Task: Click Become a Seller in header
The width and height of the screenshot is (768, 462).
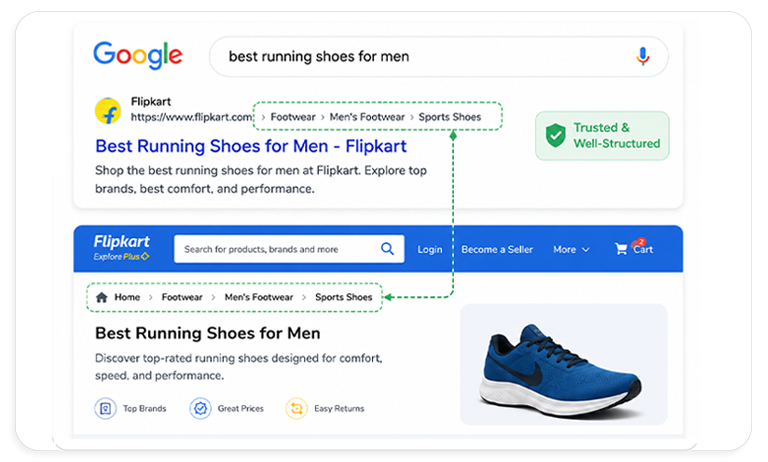Action: [497, 249]
